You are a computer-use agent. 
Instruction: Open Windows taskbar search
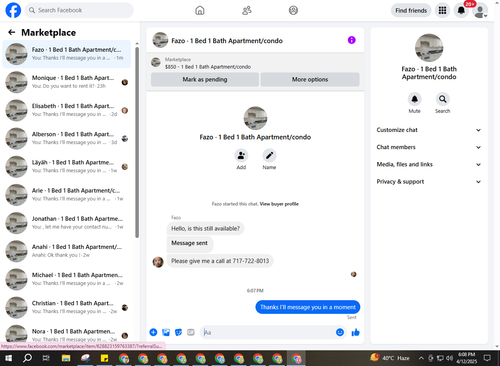pos(27,358)
